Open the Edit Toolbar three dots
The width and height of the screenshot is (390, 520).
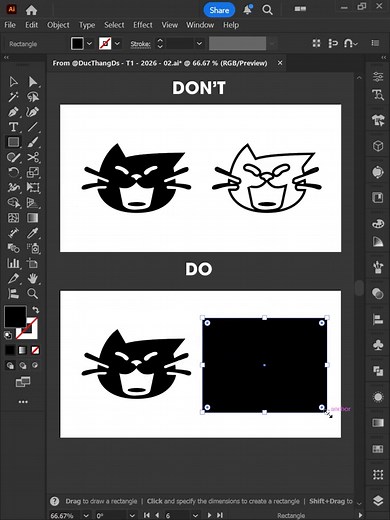coord(23,402)
